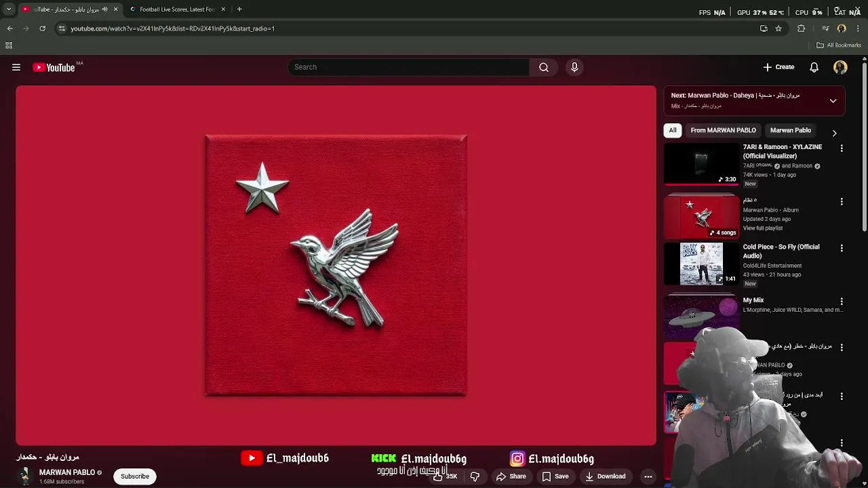Open the video's more actions ellipsis
This screenshot has height=488, width=868.
(x=648, y=476)
